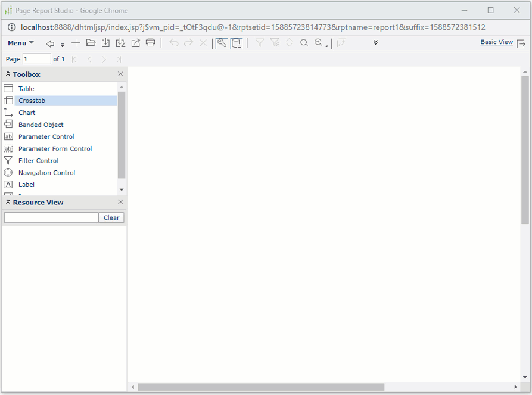The height and width of the screenshot is (395, 532).
Task: Select Banded Object in the Toolbox
Action: pos(39,124)
